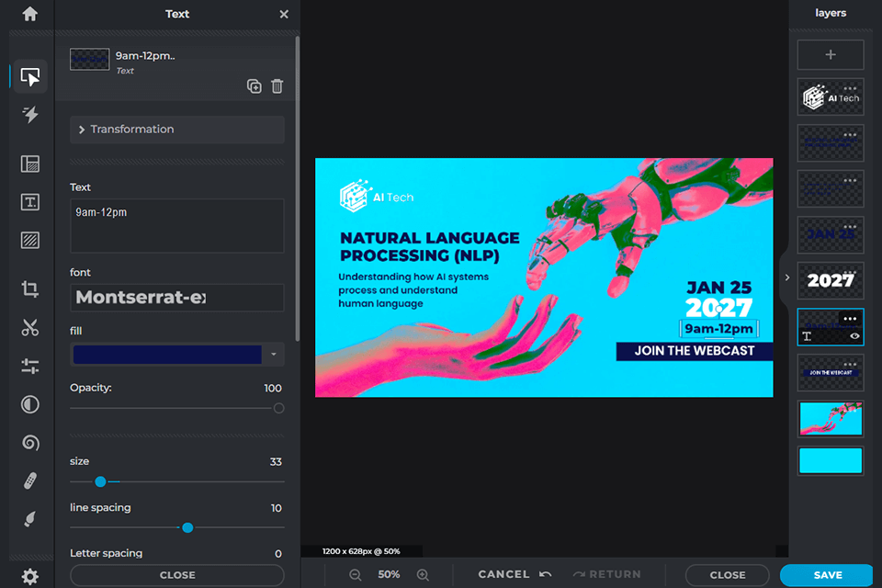Open the Filter/contrast circle tool
Viewport: 882px width, 588px height.
click(x=29, y=404)
